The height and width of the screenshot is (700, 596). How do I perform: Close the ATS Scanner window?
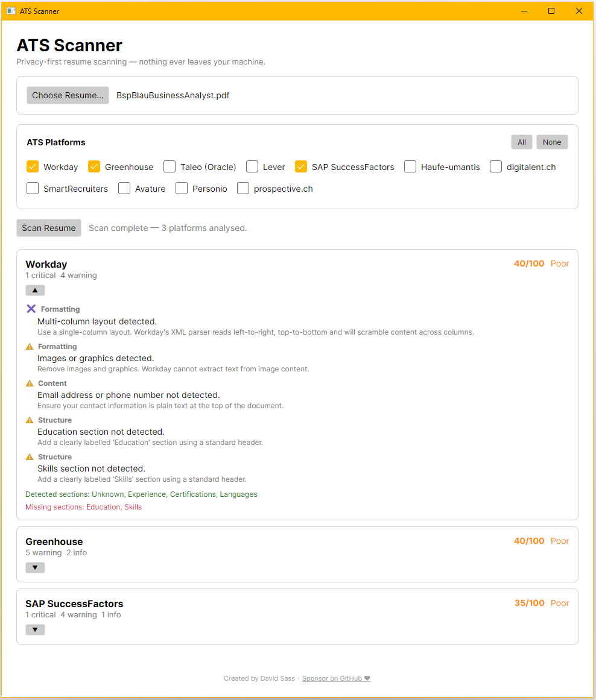coord(579,11)
